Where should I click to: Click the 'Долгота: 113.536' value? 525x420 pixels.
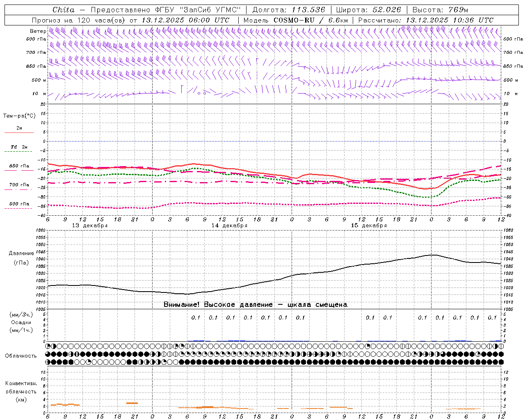(289, 10)
